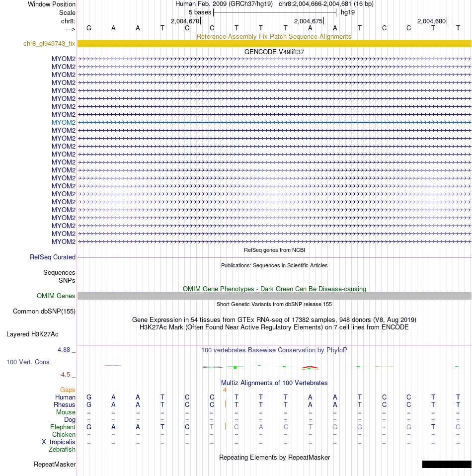
Task: Open the GTEx Gene Expression track title
Action: coord(274,319)
